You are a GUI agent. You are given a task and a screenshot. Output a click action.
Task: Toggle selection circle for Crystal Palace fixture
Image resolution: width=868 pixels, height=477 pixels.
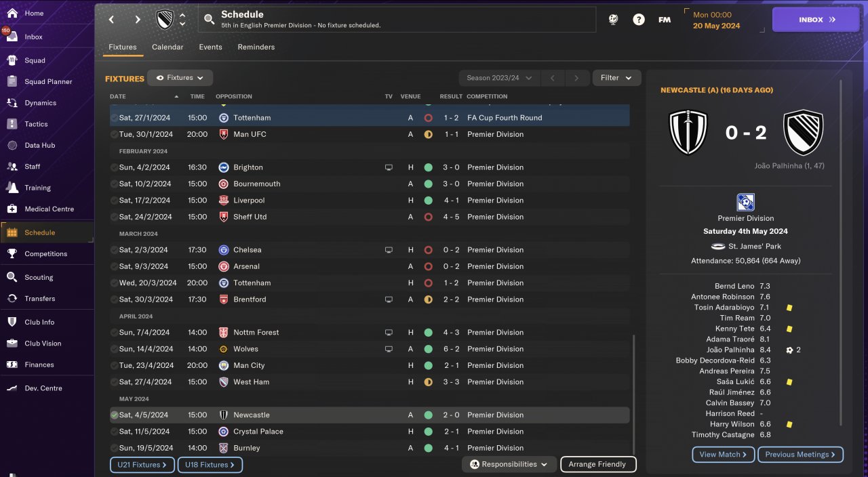coord(114,432)
